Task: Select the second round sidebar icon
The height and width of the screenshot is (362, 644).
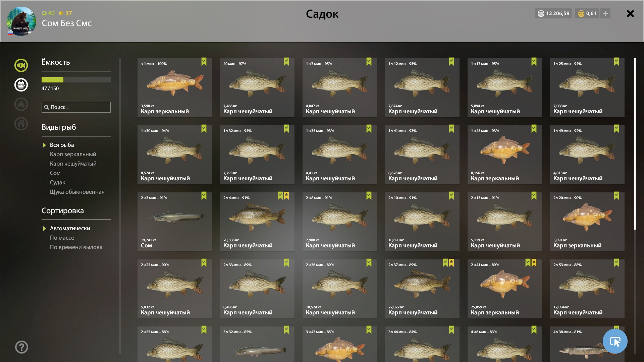Action: click(21, 85)
